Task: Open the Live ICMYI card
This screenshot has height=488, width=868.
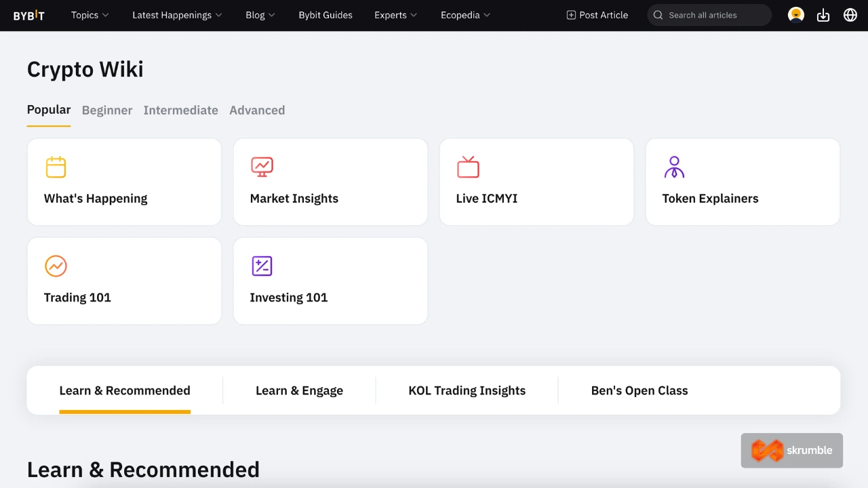Action: coord(536,182)
